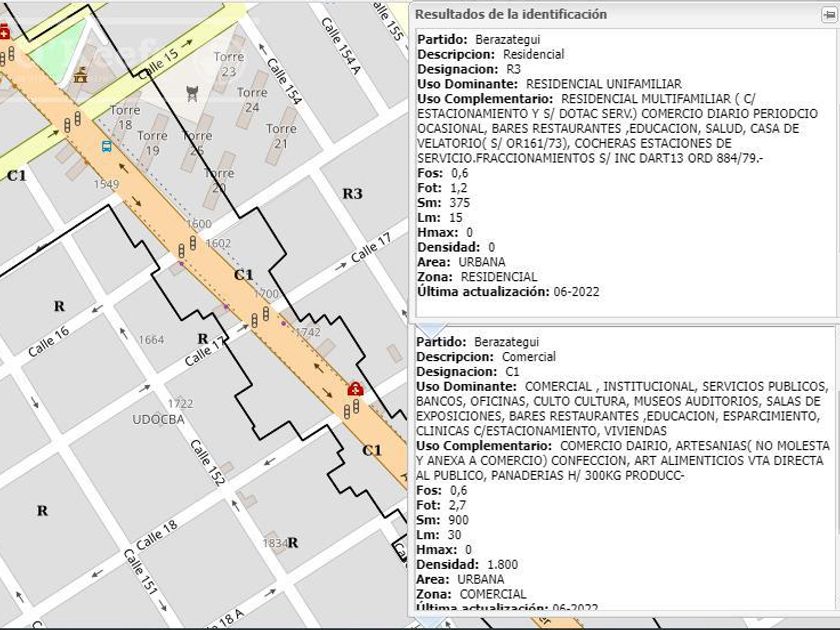Image resolution: width=840 pixels, height=630 pixels.
Task: Click the traffic light icons near 1700
Action: click(x=260, y=317)
